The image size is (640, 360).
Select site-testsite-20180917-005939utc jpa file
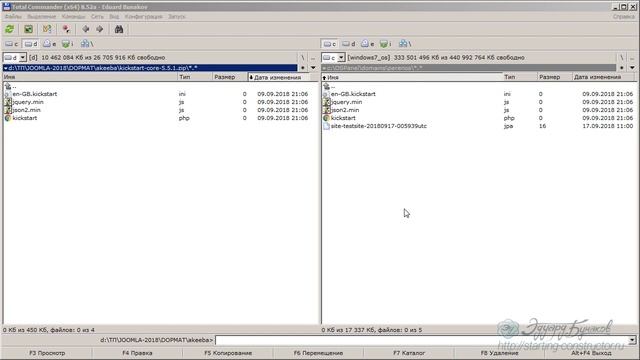point(378,126)
